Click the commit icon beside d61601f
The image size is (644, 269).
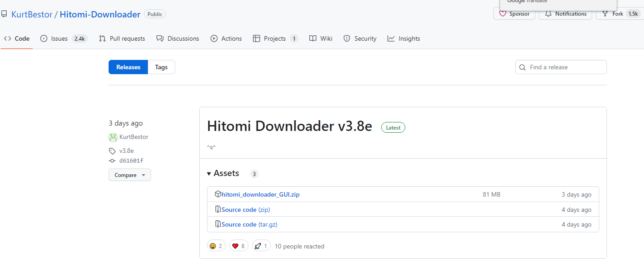click(112, 160)
